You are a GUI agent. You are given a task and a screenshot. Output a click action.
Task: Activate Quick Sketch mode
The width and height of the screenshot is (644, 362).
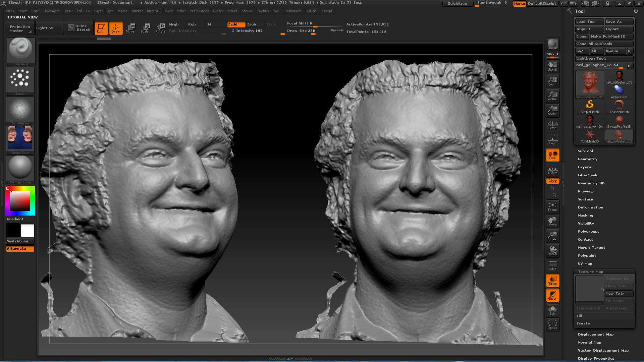[x=79, y=28]
